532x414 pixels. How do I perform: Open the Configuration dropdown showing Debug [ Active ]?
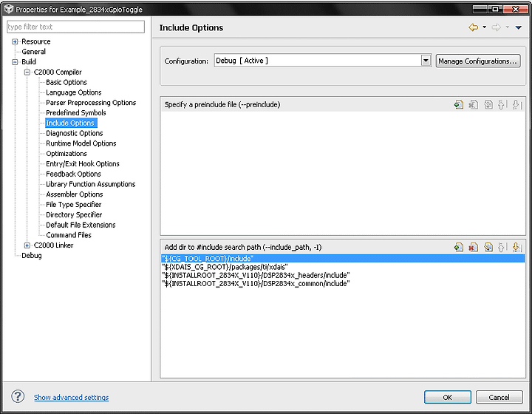(x=426, y=61)
